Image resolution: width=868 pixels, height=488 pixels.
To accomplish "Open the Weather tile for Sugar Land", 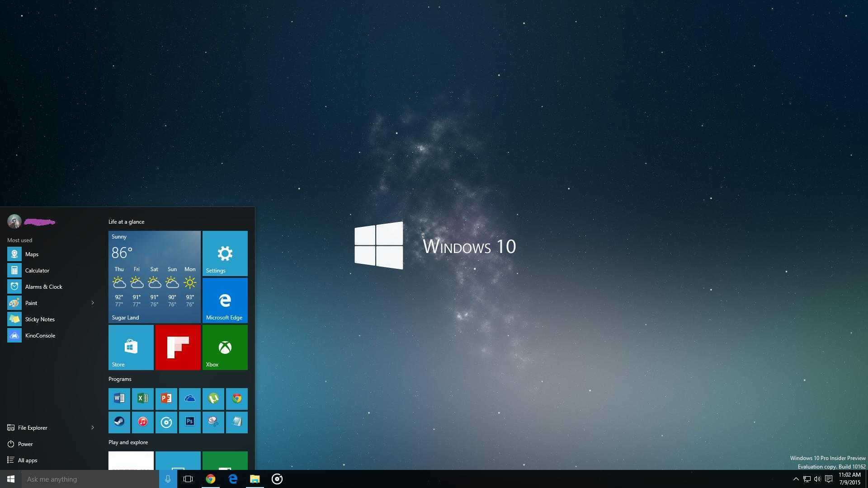I will pyautogui.click(x=155, y=277).
